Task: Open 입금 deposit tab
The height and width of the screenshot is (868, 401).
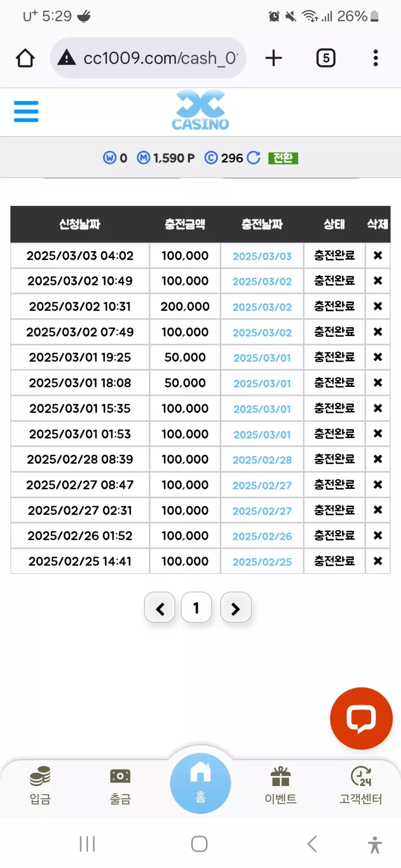Action: (40, 785)
